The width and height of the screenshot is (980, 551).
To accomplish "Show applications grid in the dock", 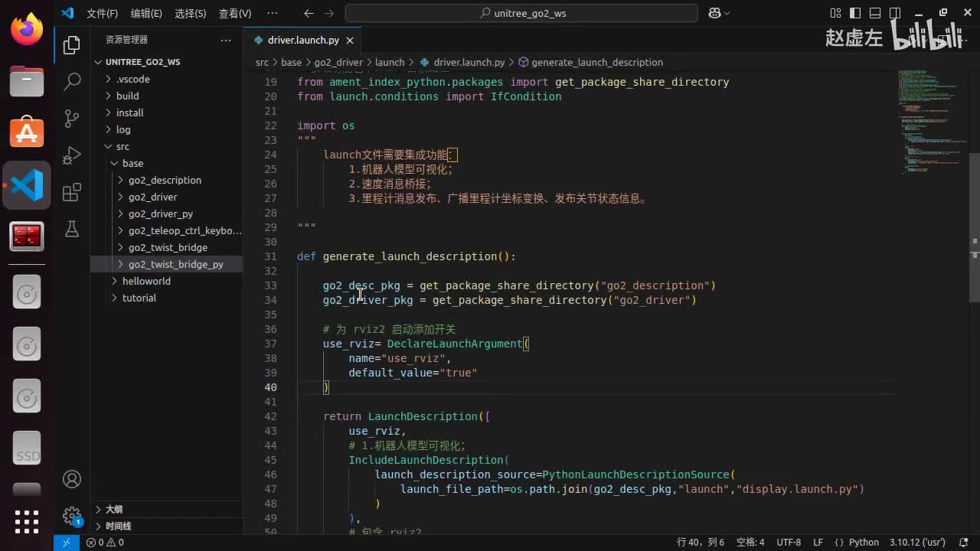I will [x=27, y=522].
